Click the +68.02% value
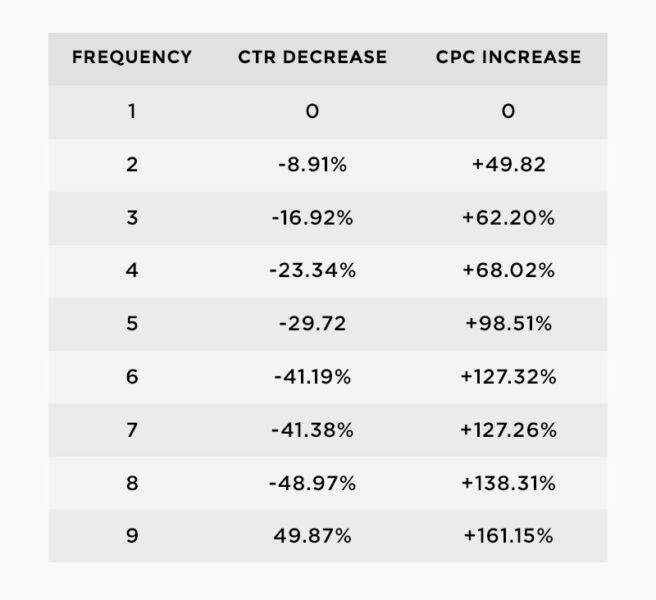The height and width of the screenshot is (600, 656). 508,270
